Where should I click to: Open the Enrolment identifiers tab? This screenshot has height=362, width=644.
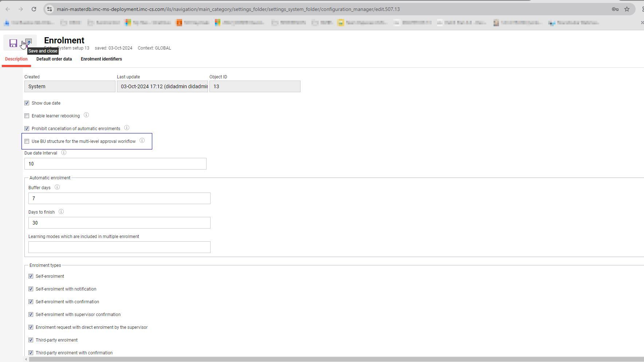point(101,59)
